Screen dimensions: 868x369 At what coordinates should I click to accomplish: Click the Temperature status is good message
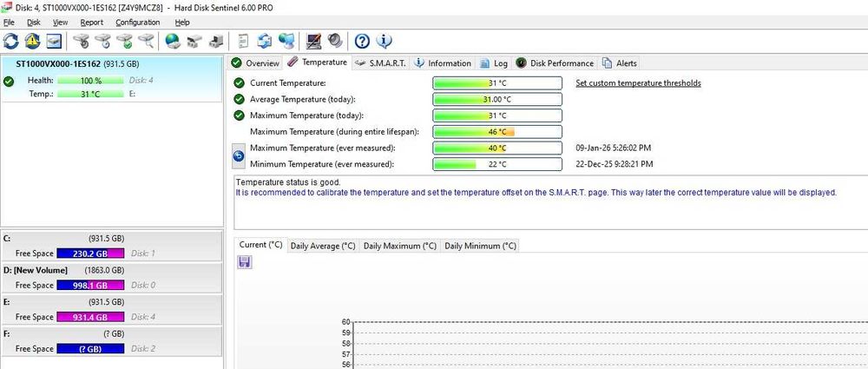click(x=288, y=181)
